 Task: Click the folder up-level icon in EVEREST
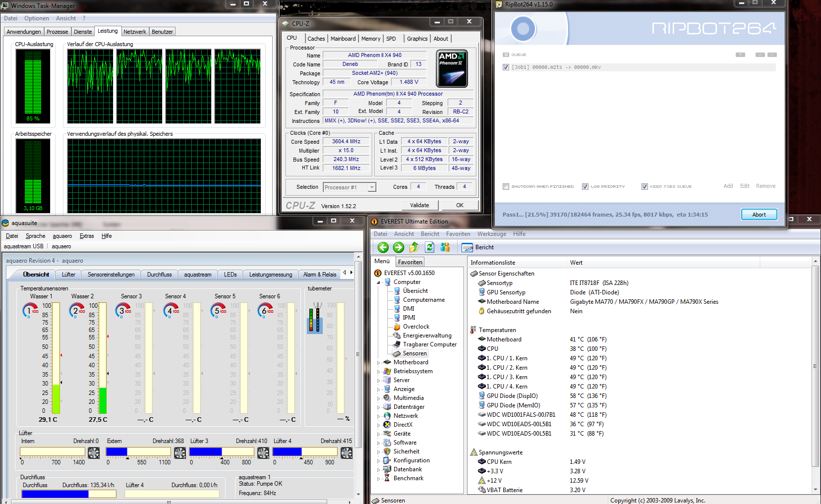point(414,247)
